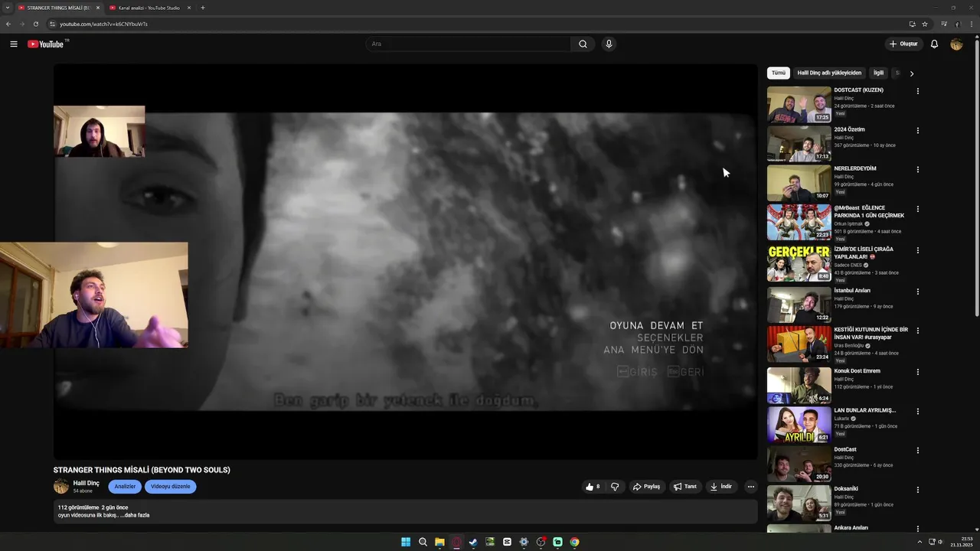This screenshot has height=551, width=980.
Task: Bookmark this page with star icon
Action: click(x=925, y=24)
